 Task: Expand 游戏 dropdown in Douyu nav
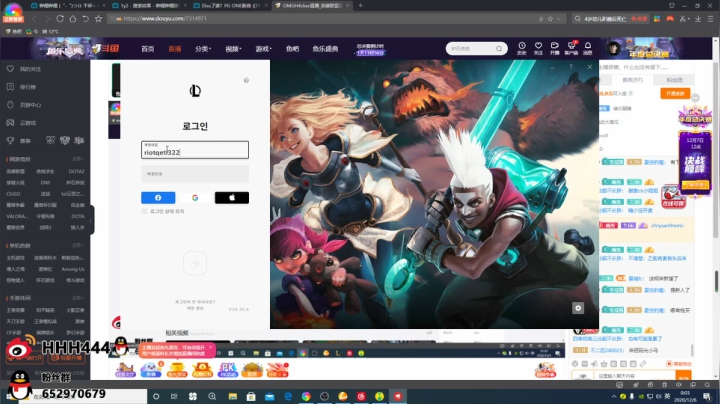[x=264, y=49]
